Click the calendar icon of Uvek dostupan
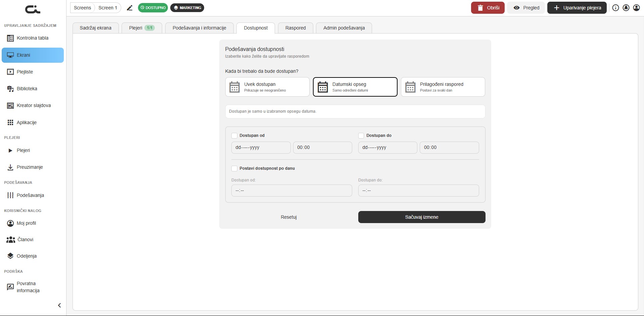Image resolution: width=644 pixels, height=316 pixels. tap(234, 87)
